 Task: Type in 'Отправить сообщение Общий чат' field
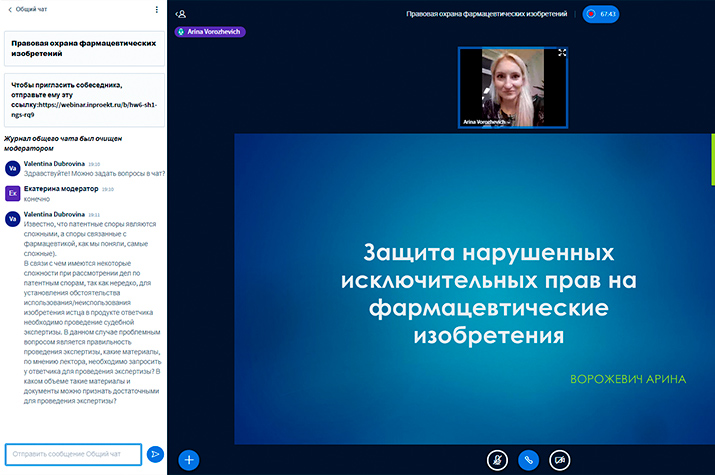(72, 454)
